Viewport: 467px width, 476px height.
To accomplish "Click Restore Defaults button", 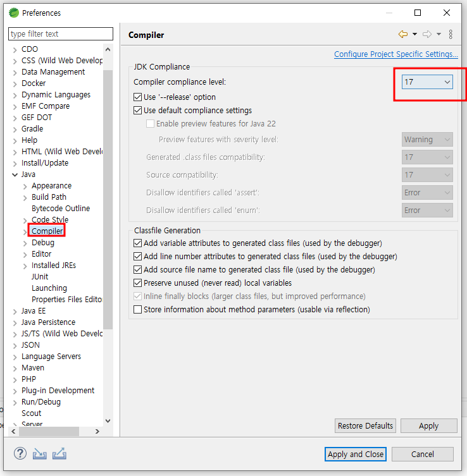I will click(x=365, y=425).
